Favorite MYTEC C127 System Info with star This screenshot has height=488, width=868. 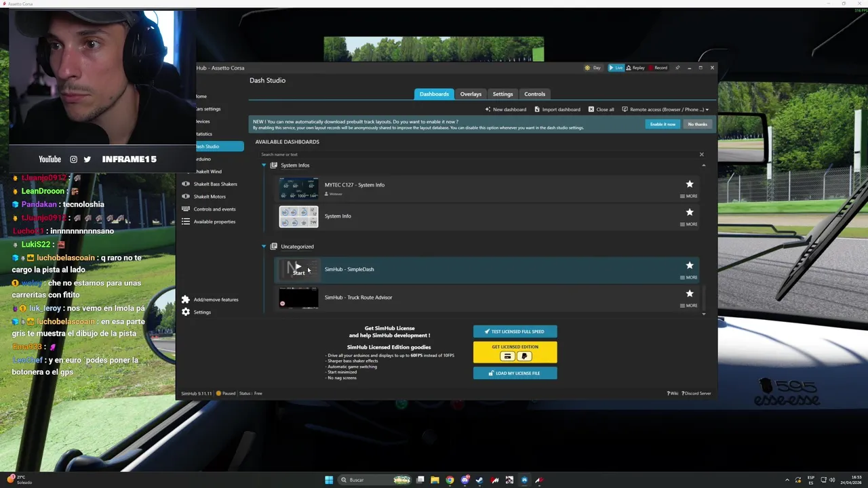tap(690, 184)
